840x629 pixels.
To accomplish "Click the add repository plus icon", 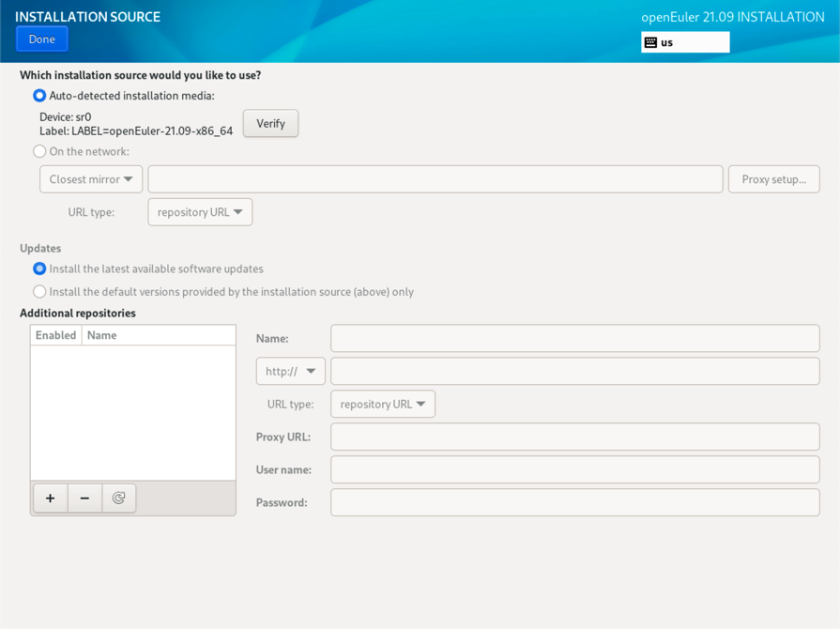I will pyautogui.click(x=51, y=499).
